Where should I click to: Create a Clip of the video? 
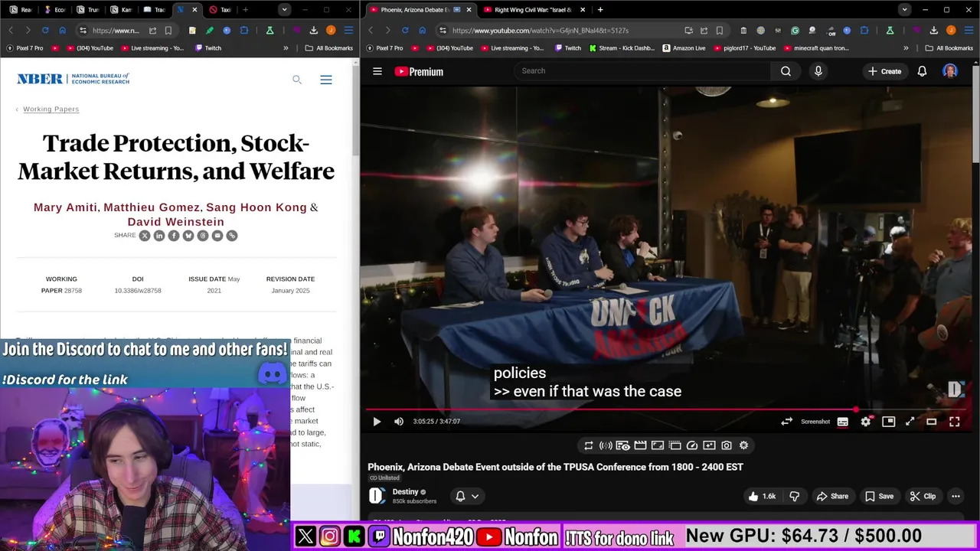click(923, 497)
